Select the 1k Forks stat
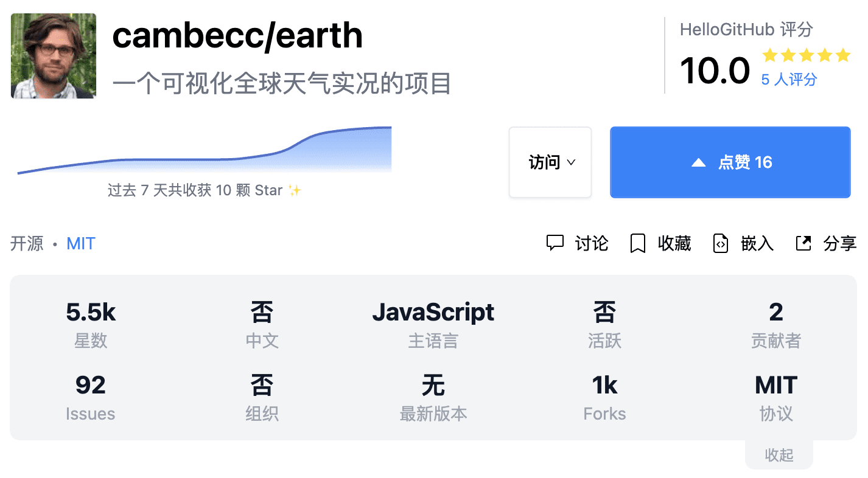This screenshot has width=868, height=478. pyautogui.click(x=604, y=398)
